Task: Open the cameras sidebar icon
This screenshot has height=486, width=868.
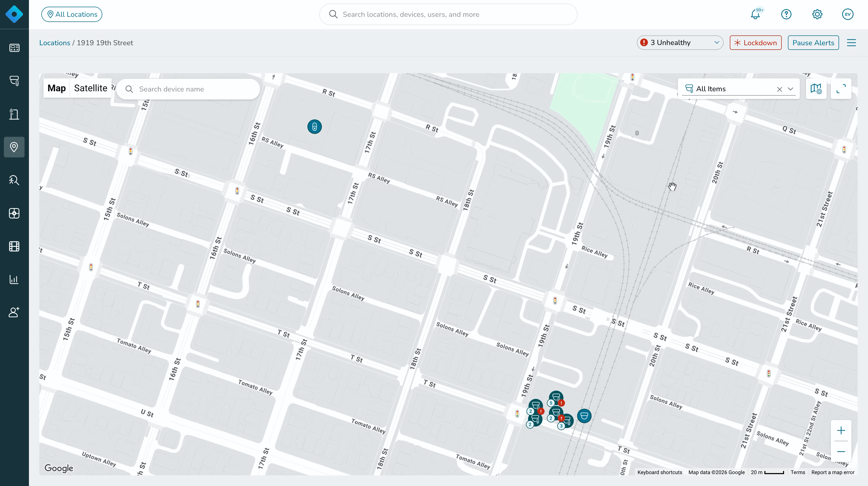Action: (x=14, y=81)
